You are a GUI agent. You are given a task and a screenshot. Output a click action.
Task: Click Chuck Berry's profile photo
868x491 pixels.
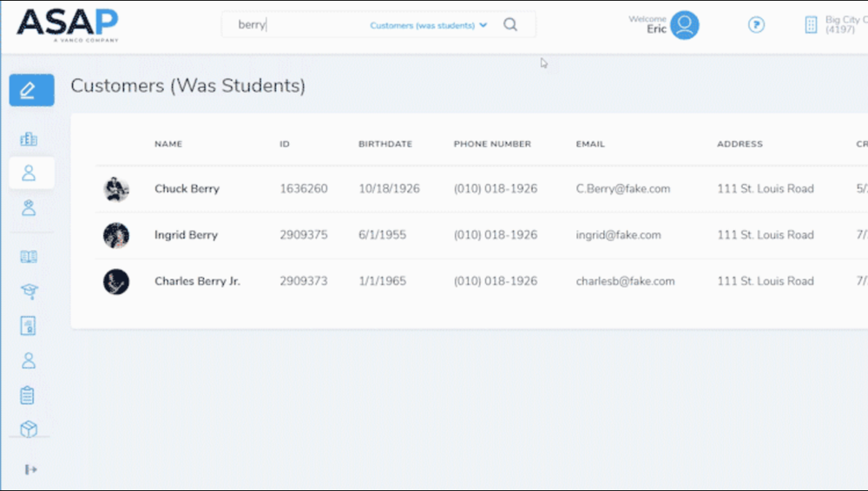[x=116, y=189]
